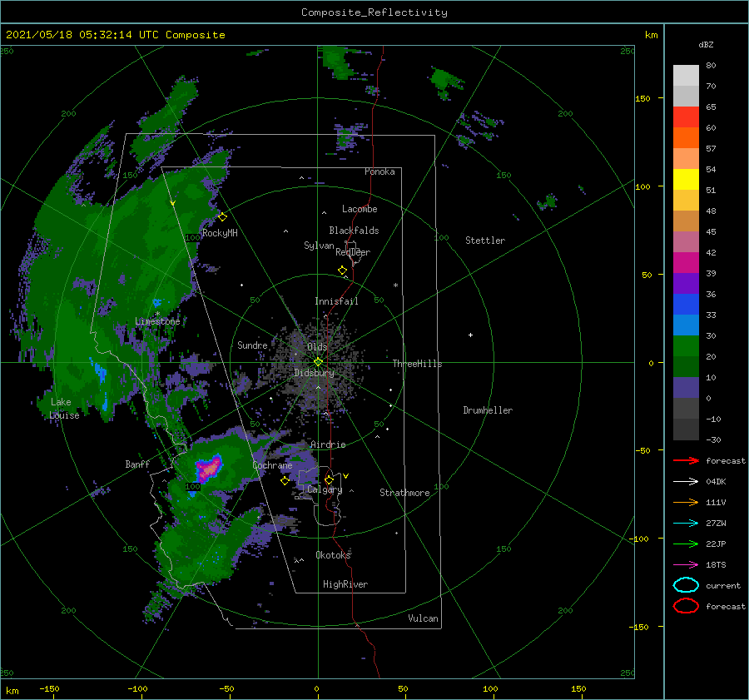Image resolution: width=749 pixels, height=700 pixels.
Task: Click the cyan 'current' ellipse legend icon
Action: (686, 585)
